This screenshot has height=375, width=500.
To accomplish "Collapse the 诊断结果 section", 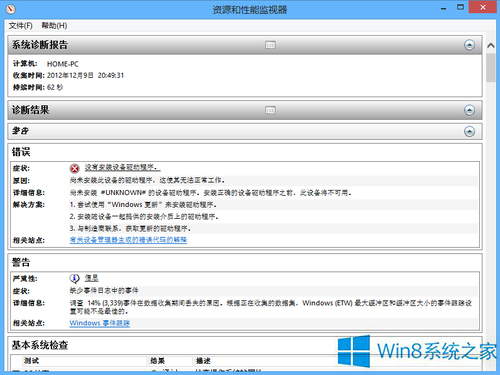I will (469, 110).
